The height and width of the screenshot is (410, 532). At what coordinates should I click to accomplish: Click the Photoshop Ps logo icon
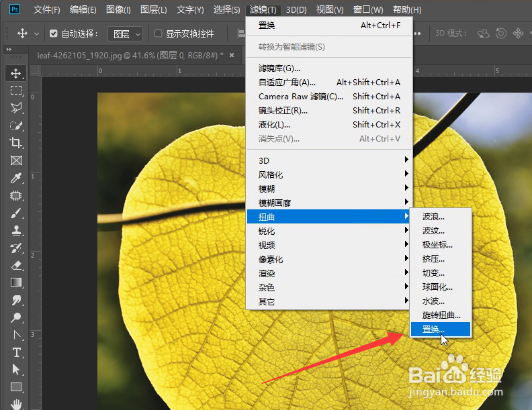[x=14, y=9]
